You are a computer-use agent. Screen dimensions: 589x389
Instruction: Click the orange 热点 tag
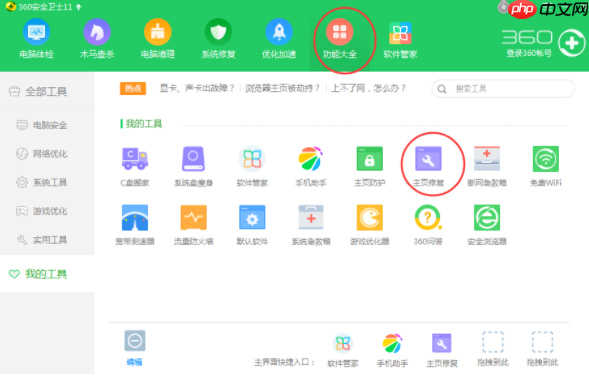pos(133,88)
